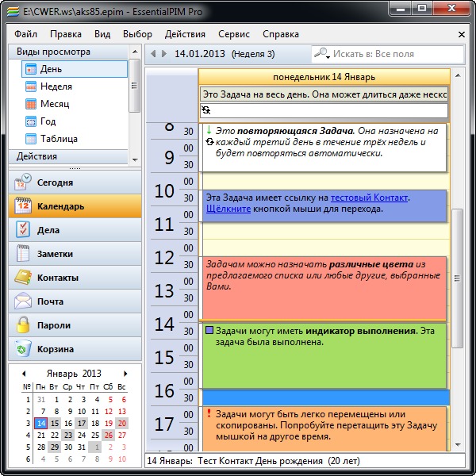Image resolution: width=476 pixels, height=476 pixels.
Task: Open the Trash (Корзина) bin icon
Action: coord(23,349)
